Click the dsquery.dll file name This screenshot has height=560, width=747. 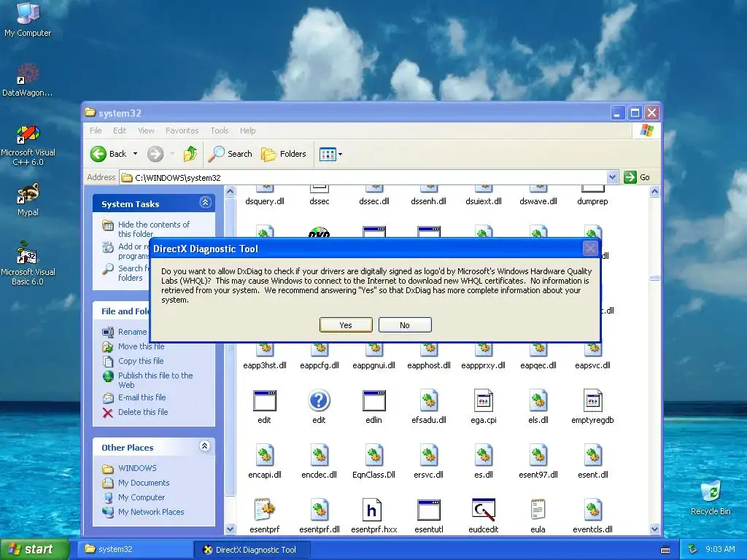pos(264,201)
